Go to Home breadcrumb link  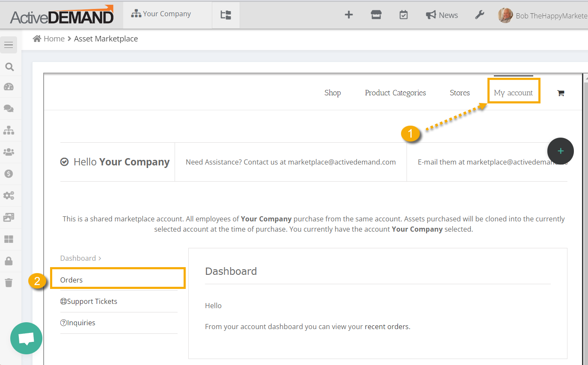(54, 38)
